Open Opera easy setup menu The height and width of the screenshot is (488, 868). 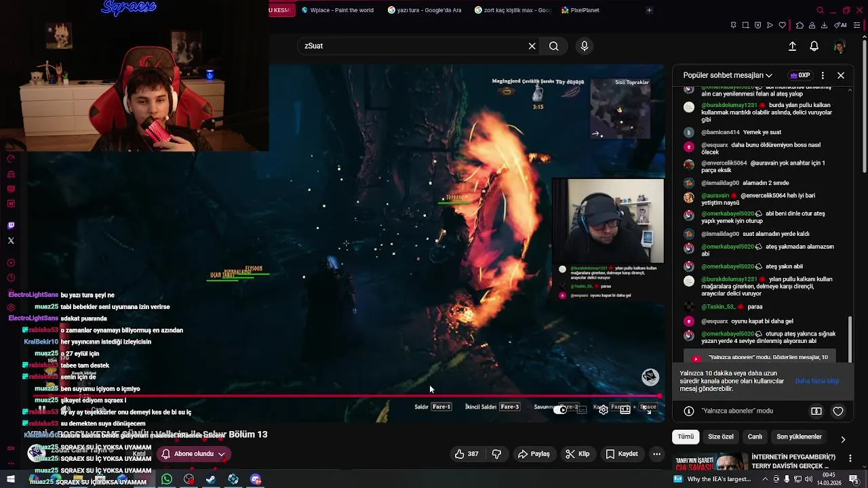(857, 25)
